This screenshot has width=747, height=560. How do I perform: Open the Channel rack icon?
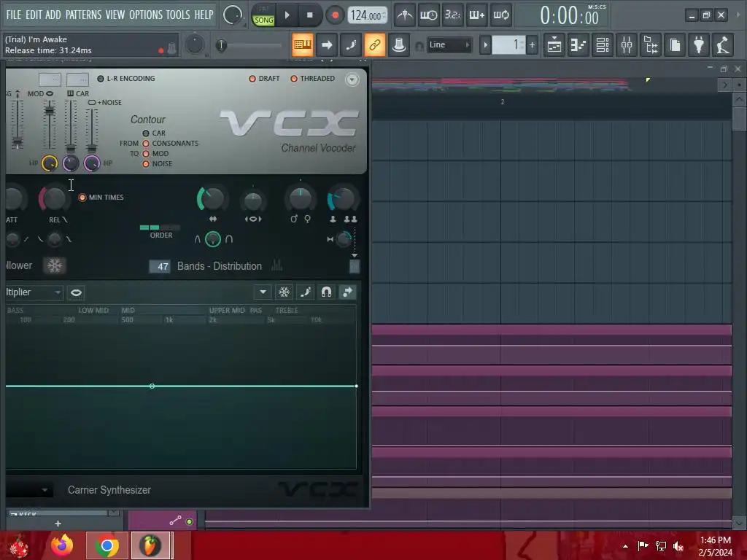click(x=603, y=45)
